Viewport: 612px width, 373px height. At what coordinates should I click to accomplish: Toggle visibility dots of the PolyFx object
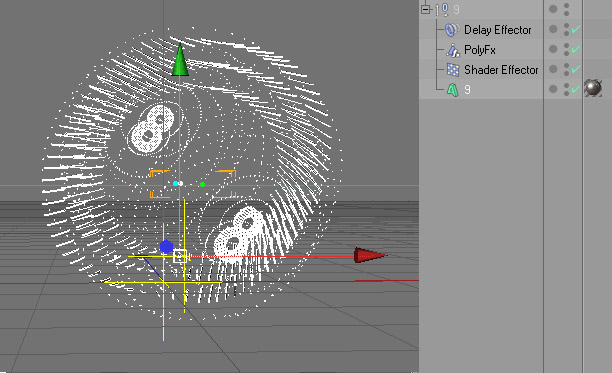[566, 49]
